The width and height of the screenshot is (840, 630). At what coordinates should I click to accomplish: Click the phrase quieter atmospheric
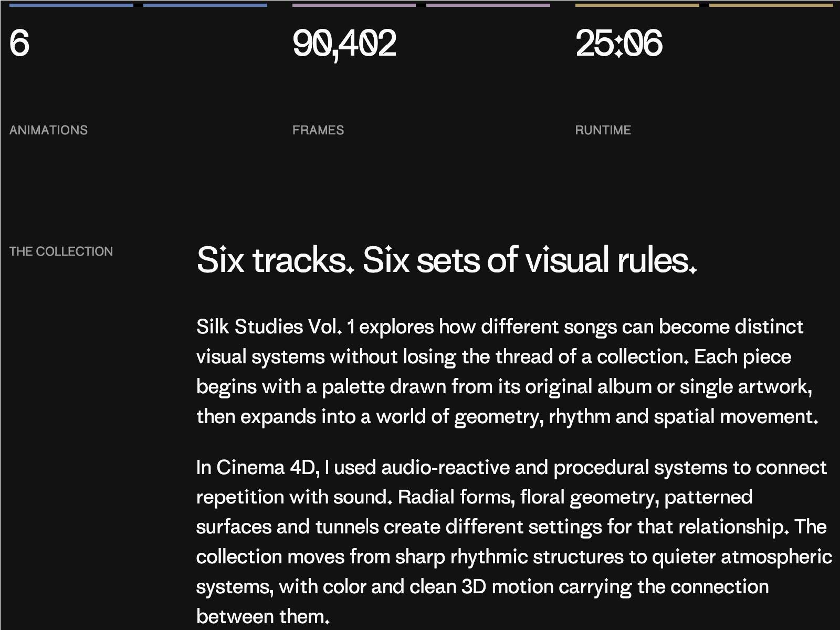pos(742,557)
